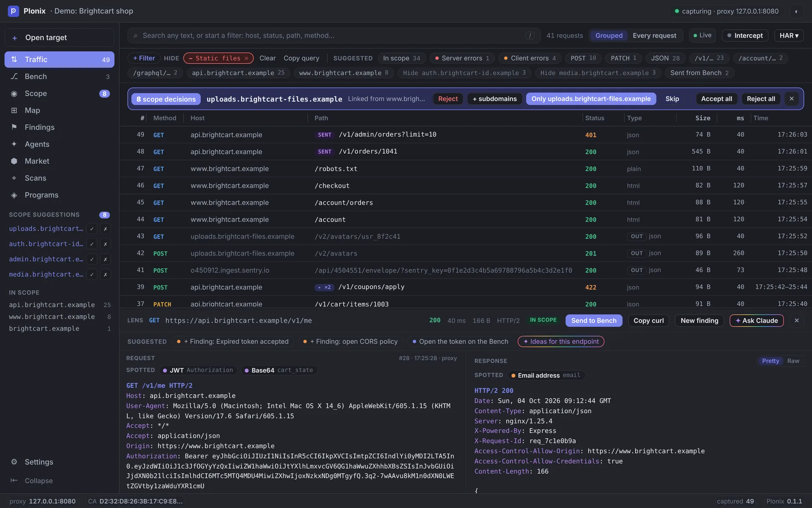Show Raw response formatting
The height and width of the screenshot is (508, 812).
click(x=793, y=361)
